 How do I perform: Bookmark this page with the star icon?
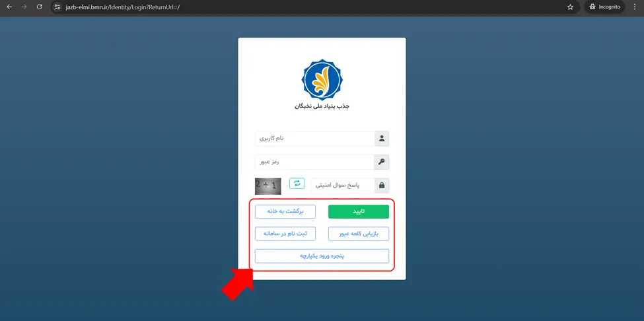[570, 7]
